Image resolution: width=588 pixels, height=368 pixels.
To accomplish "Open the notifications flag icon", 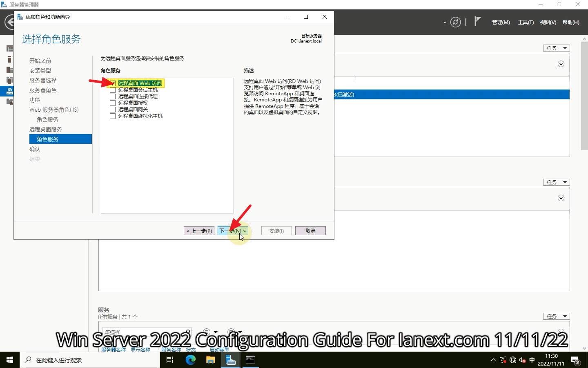I will 477,21.
